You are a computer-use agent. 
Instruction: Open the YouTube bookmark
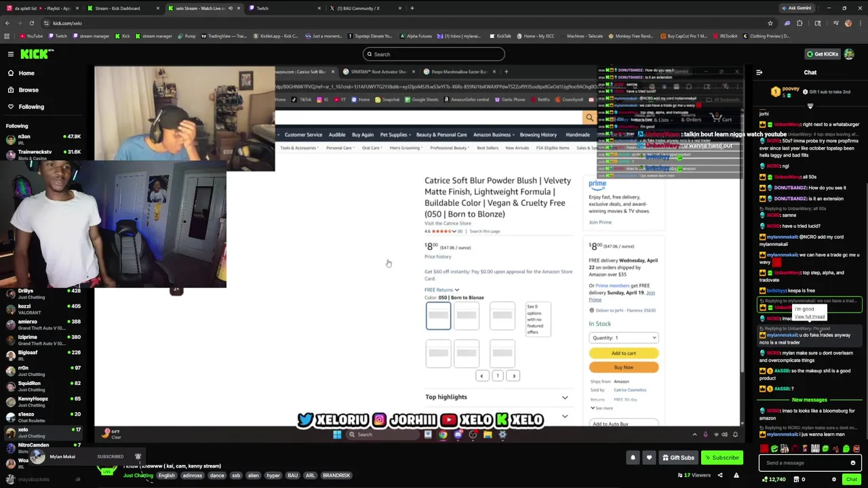[x=31, y=36]
